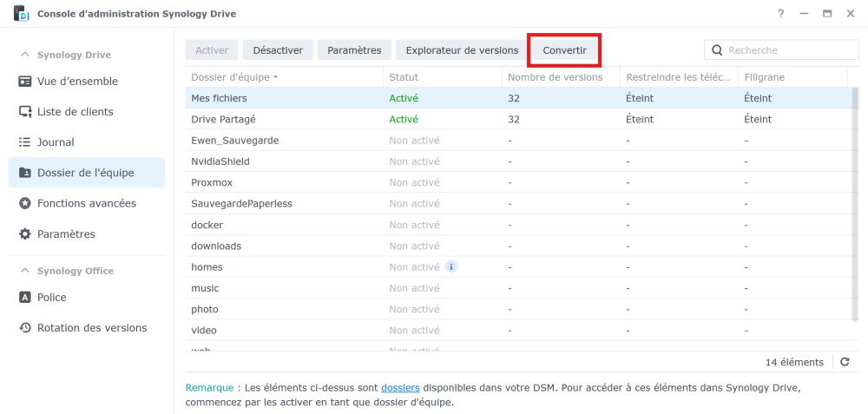Open Rotation des versions page
Viewport: 868px width, 414px height.
click(86, 328)
